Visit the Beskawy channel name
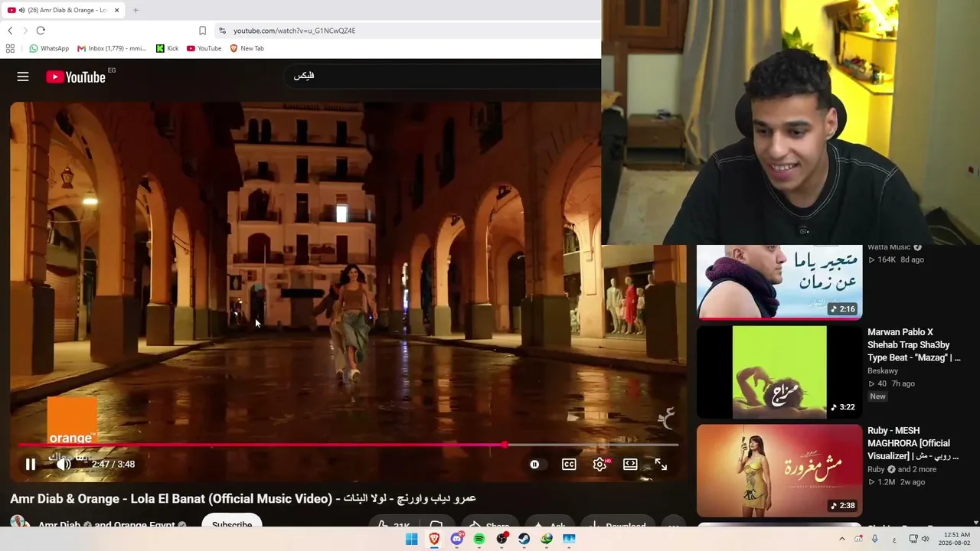Screen dimensions: 980x551 tap(884, 371)
